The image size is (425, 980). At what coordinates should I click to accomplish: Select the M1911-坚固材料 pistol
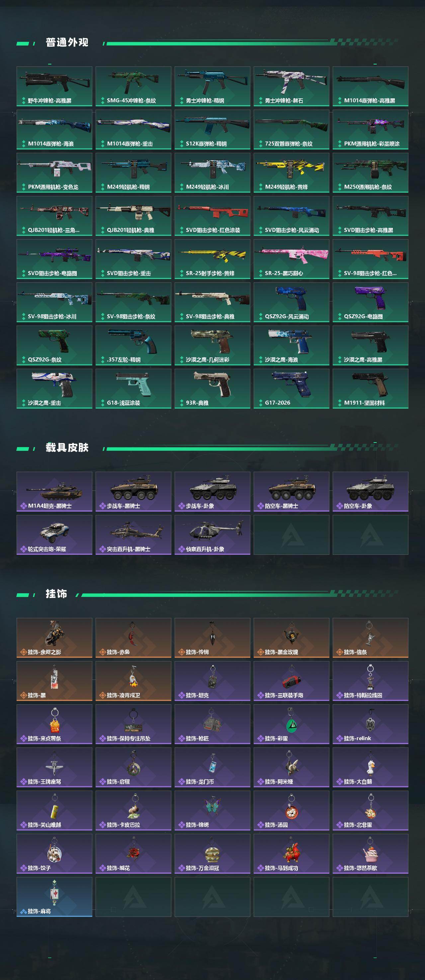pyautogui.click(x=371, y=388)
